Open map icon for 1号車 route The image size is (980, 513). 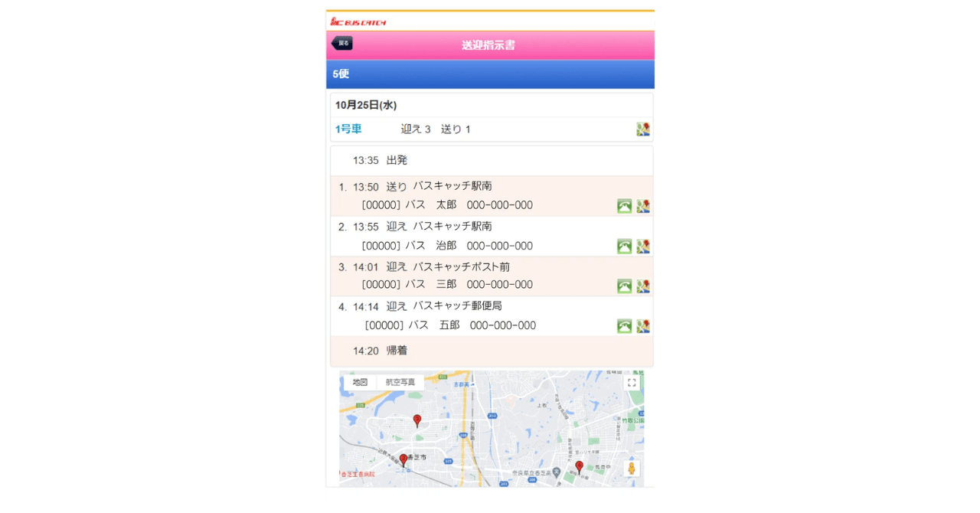[x=643, y=129]
